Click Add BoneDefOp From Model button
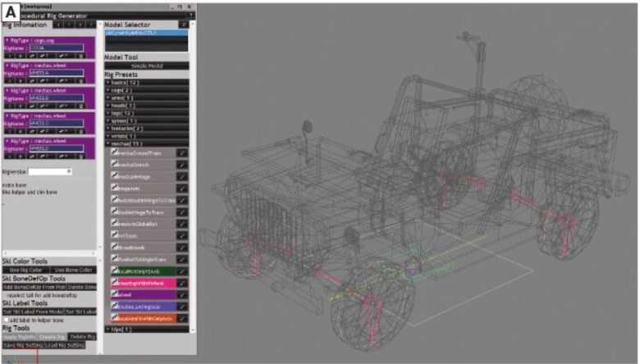Viewport: 640px width, 364px height. pos(34,288)
